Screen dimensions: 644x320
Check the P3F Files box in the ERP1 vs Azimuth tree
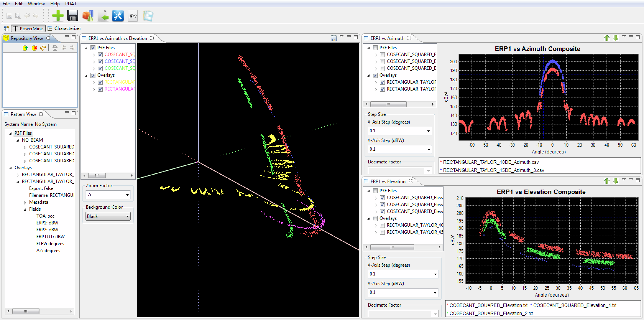[375, 48]
